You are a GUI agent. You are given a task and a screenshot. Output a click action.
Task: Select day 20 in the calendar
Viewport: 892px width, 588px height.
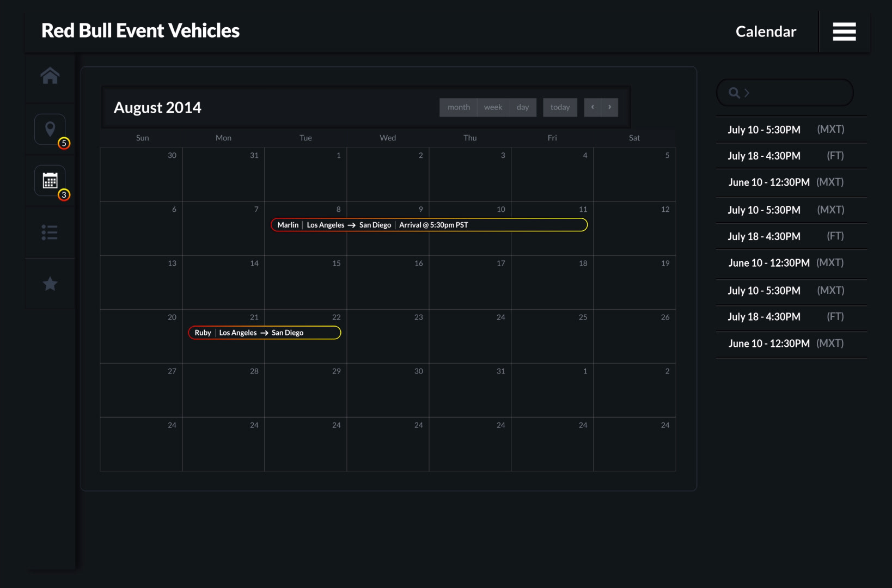(x=141, y=336)
